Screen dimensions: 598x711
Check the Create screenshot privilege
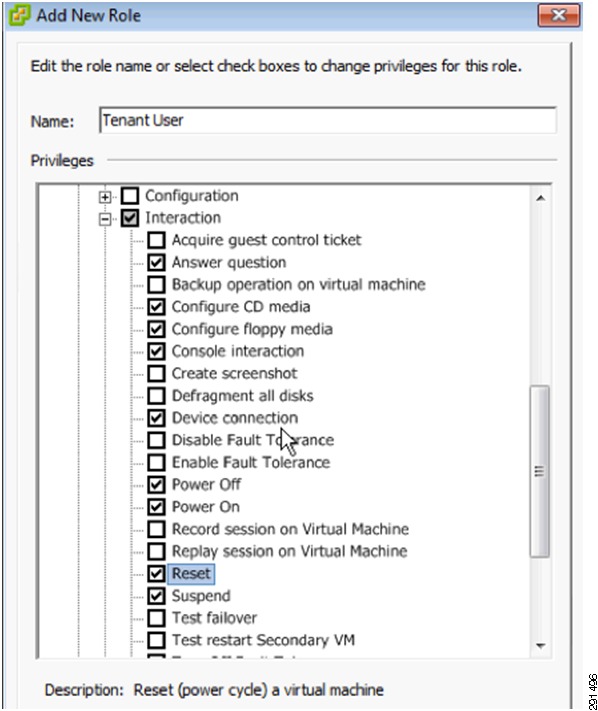pyautogui.click(x=156, y=373)
